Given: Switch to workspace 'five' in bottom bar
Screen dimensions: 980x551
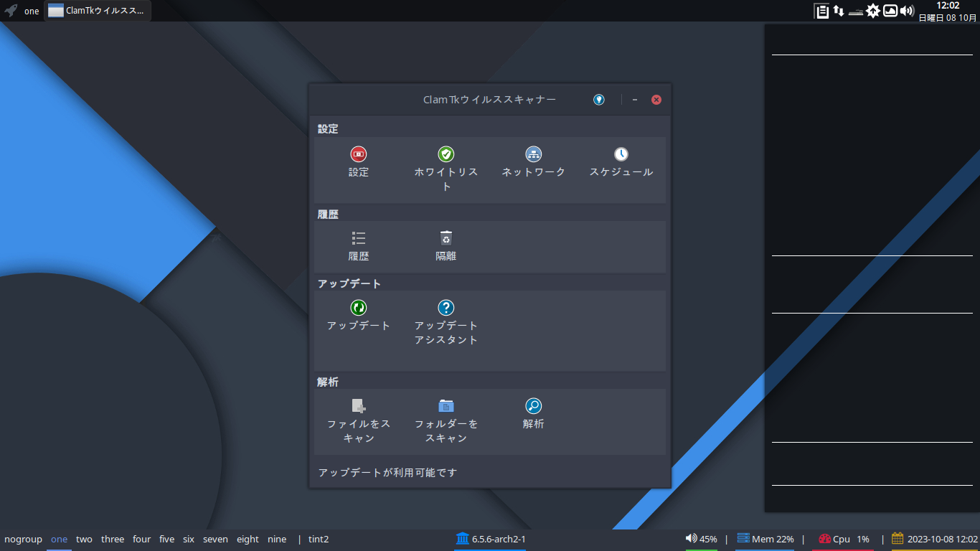Looking at the screenshot, I should (167, 540).
